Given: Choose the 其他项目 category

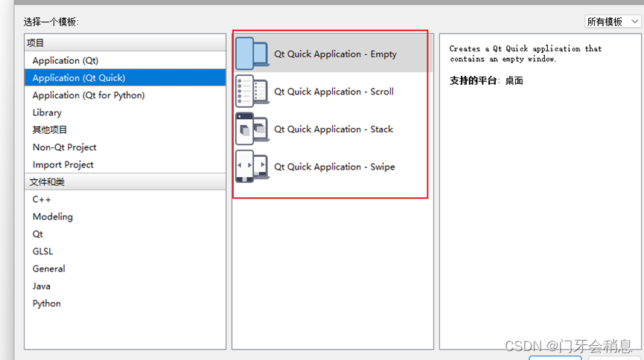Looking at the screenshot, I should (125, 129).
